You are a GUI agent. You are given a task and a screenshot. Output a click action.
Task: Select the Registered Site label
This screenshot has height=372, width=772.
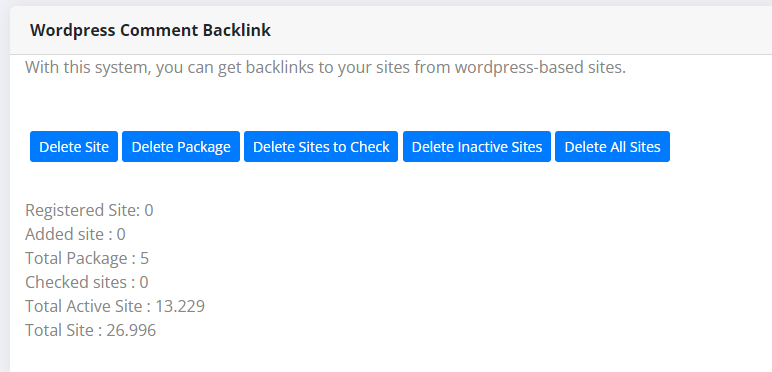click(83, 211)
